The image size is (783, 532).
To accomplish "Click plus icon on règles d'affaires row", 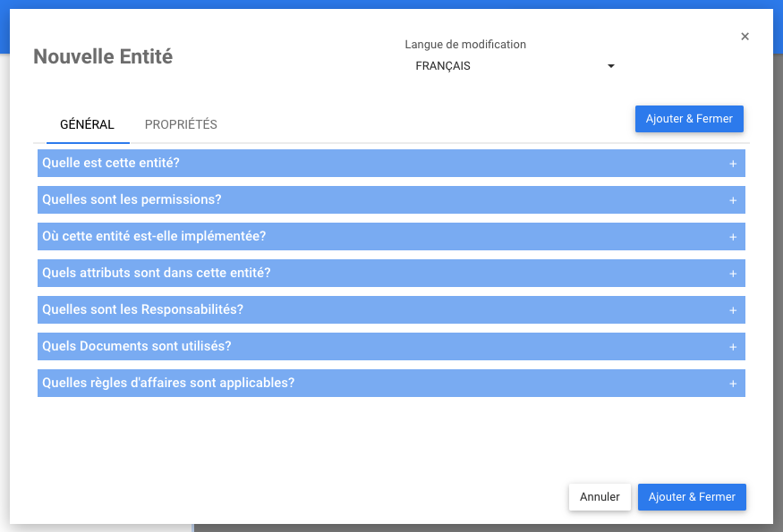I will point(733,384).
